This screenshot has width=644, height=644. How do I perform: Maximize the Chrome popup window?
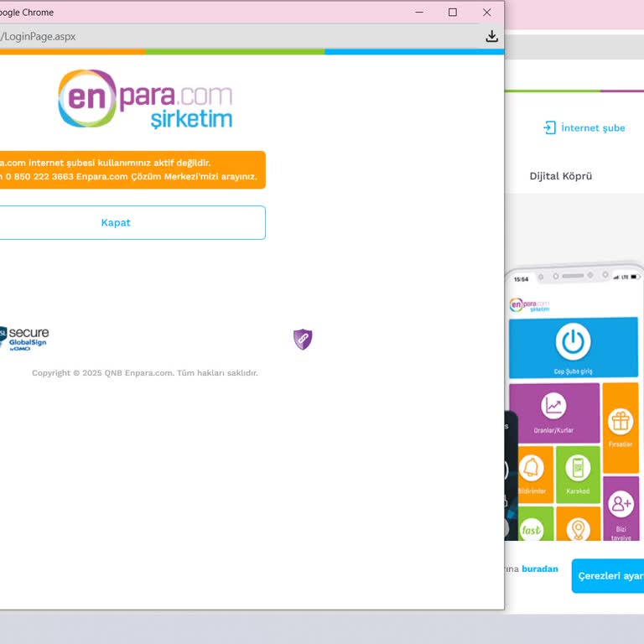click(453, 13)
